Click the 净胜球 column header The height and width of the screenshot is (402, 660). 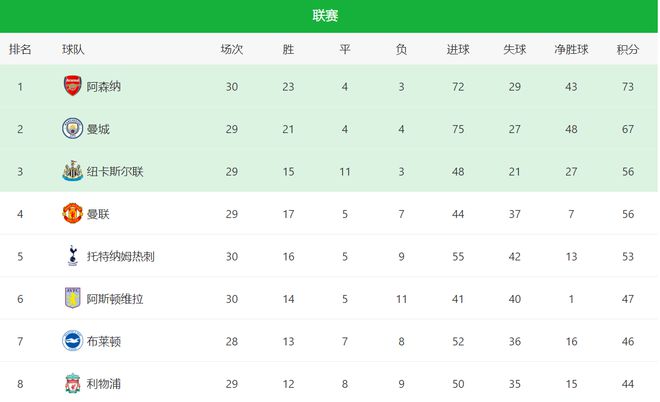click(571, 49)
